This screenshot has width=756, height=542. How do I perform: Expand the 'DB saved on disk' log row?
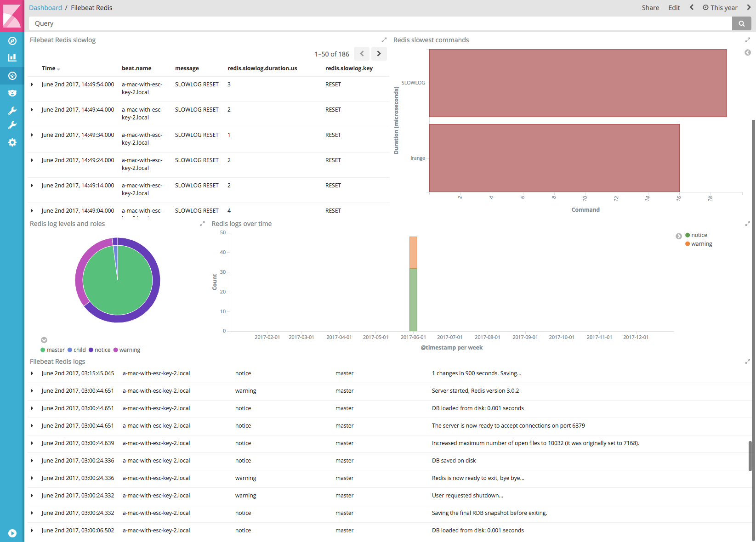pos(32,461)
